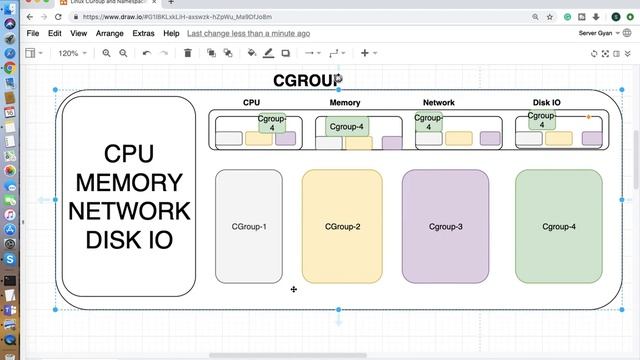Viewport: 640px width, 360px height.
Task: Open the view panels dropdown
Action: 34,53
